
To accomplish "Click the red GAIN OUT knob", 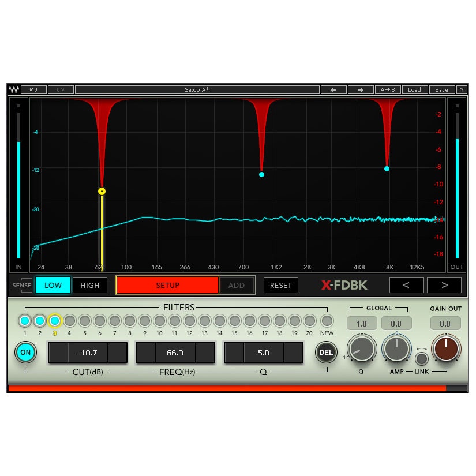I will tap(446, 348).
